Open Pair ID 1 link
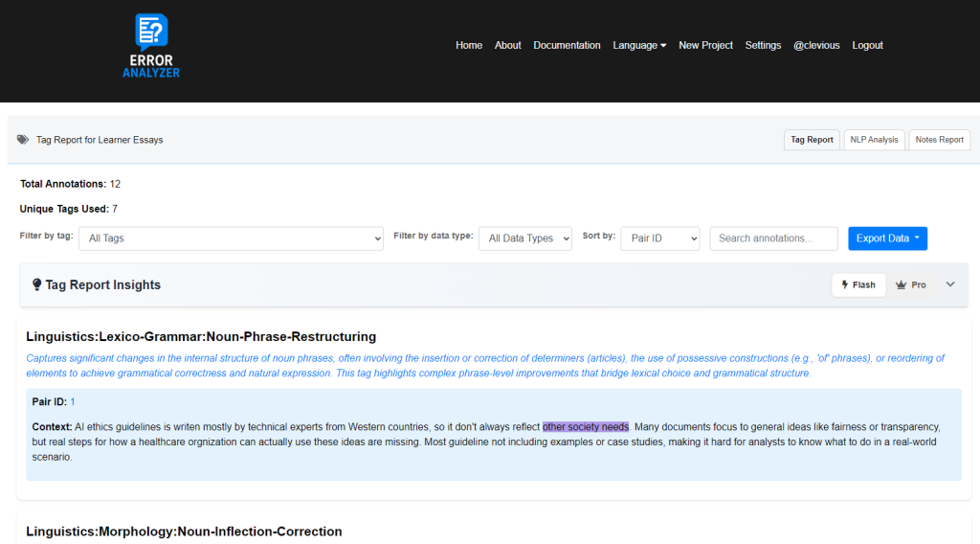This screenshot has width=980, height=544. [x=73, y=402]
